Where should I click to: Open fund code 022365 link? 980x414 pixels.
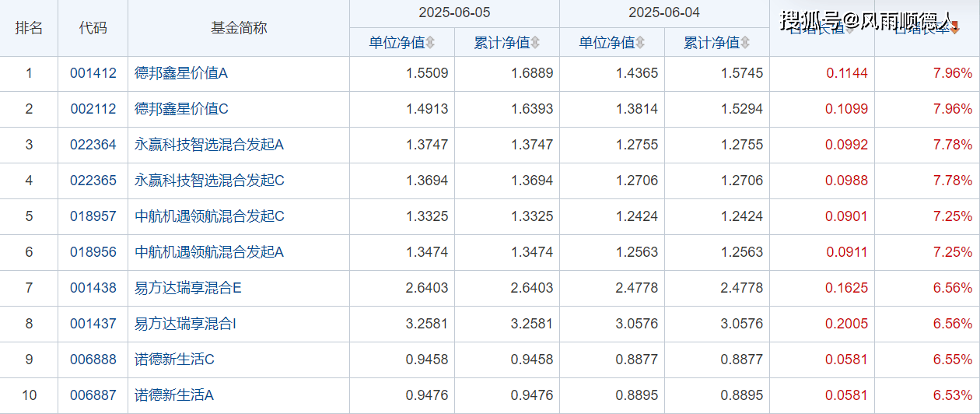pyautogui.click(x=93, y=181)
